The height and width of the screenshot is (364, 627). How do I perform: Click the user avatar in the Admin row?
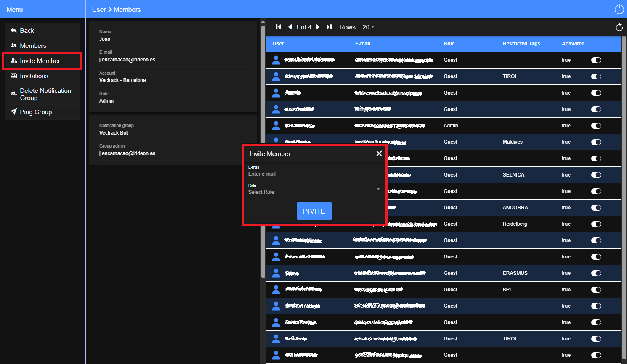[276, 126]
